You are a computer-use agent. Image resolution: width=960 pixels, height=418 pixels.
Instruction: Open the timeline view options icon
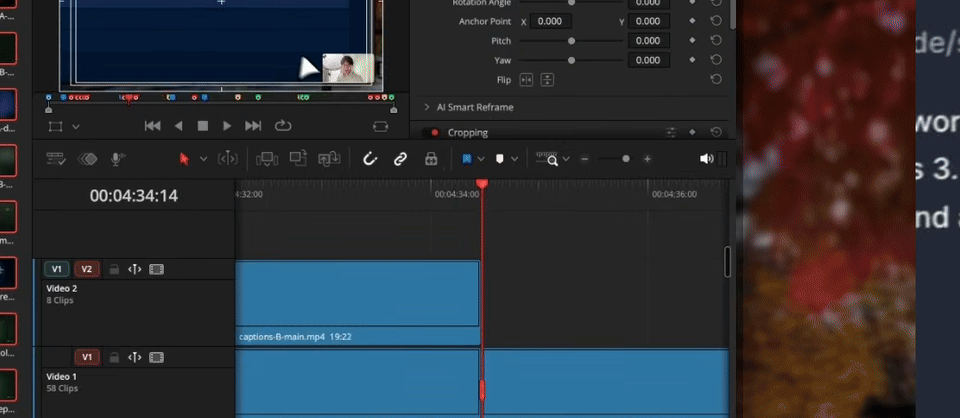tap(56, 159)
